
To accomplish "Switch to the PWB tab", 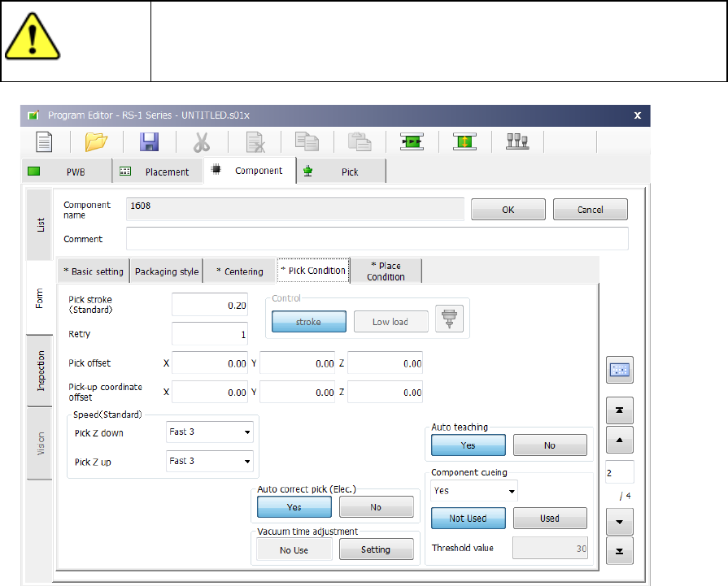I will [67, 171].
